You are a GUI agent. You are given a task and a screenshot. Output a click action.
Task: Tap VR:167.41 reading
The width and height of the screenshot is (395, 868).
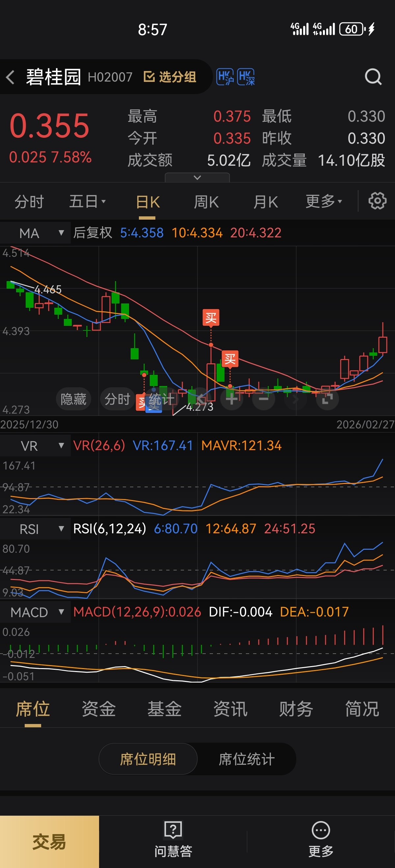[x=163, y=446]
